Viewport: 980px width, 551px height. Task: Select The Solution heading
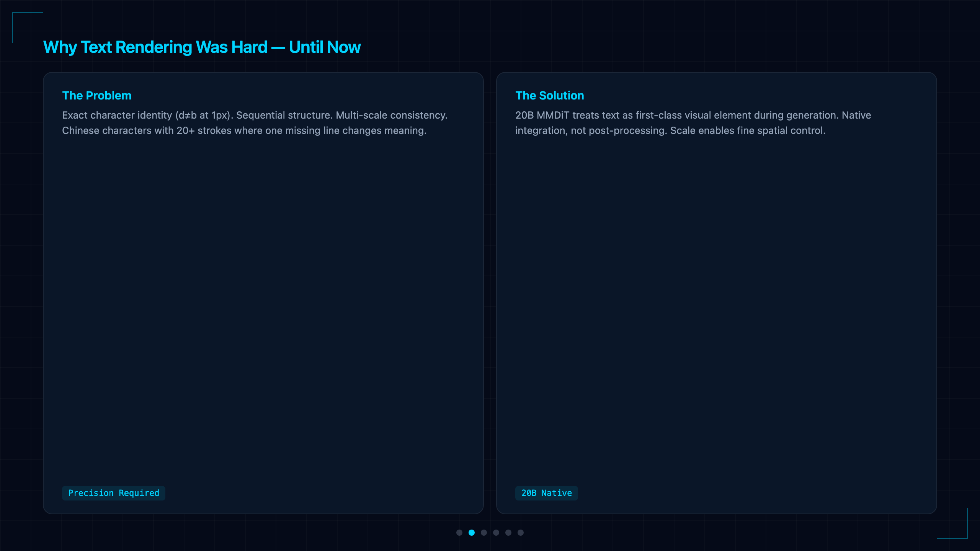click(550, 95)
